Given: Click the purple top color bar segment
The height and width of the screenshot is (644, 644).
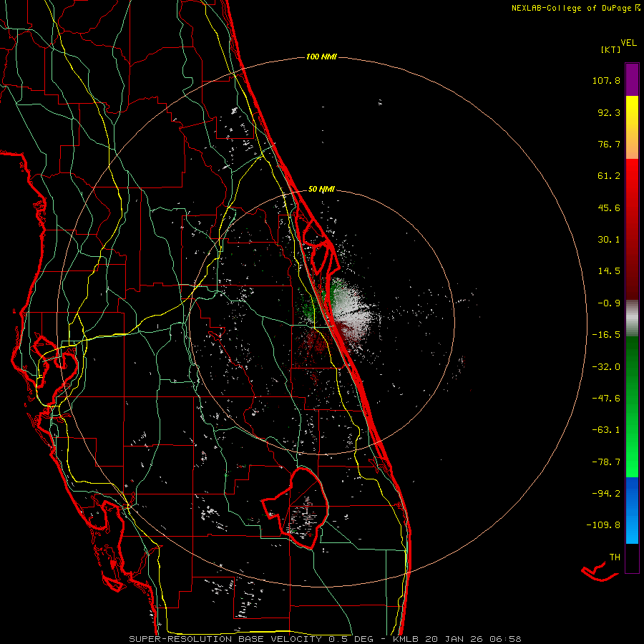Looking at the screenshot, I should [x=632, y=79].
